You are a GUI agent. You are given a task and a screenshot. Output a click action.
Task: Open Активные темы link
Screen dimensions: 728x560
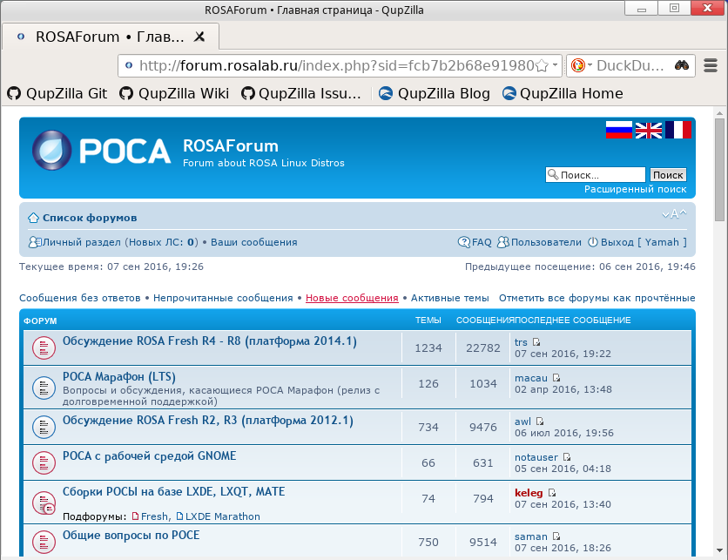coord(450,298)
